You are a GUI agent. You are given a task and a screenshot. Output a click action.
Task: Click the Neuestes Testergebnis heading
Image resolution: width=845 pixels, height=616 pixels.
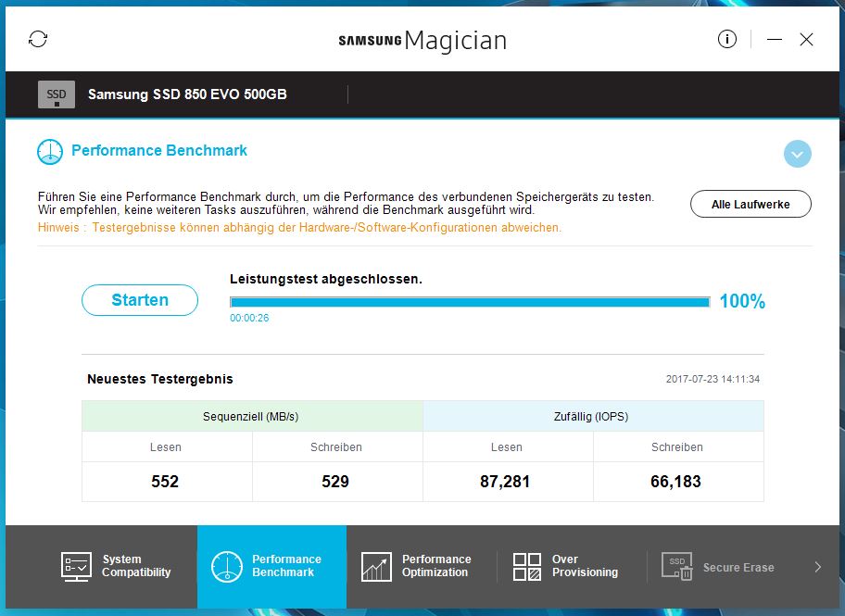pyautogui.click(x=160, y=379)
